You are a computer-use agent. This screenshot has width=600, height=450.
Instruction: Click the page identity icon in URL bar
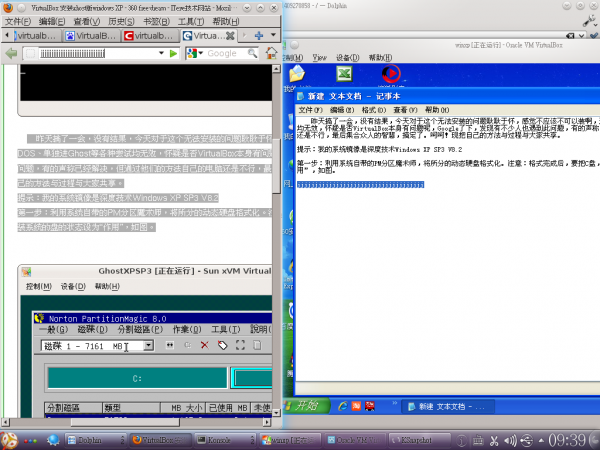click(31, 53)
